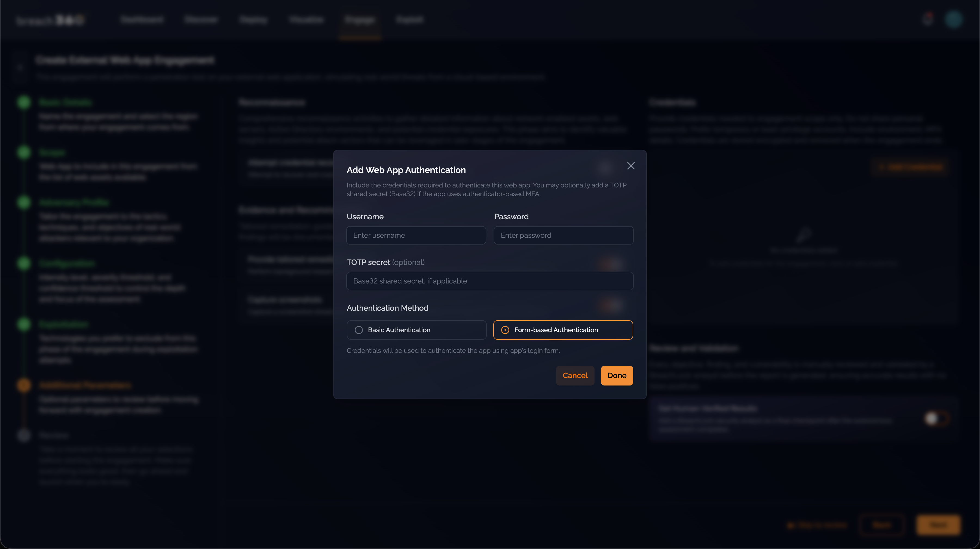The width and height of the screenshot is (980, 549).
Task: Click the Username input field
Action: tap(416, 235)
